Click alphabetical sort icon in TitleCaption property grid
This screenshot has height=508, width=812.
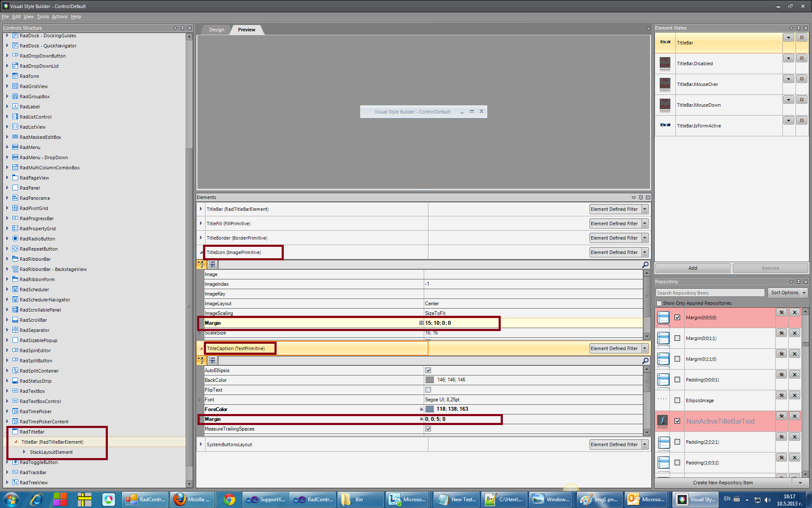(201, 361)
